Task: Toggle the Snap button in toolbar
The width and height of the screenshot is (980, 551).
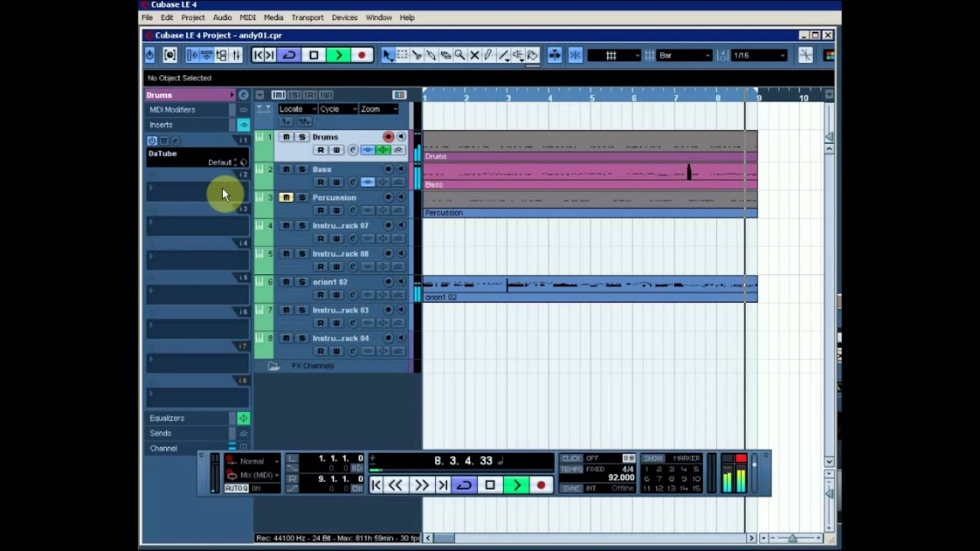Action: point(575,55)
